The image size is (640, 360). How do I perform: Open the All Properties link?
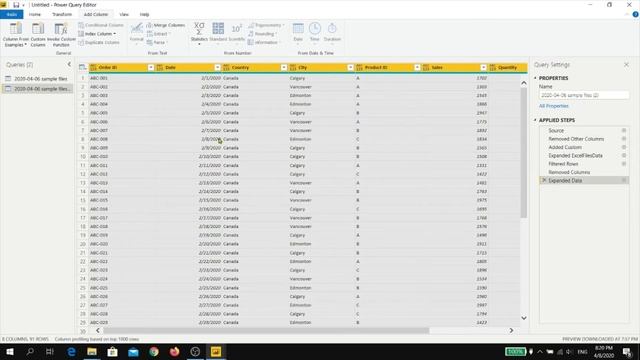point(553,106)
